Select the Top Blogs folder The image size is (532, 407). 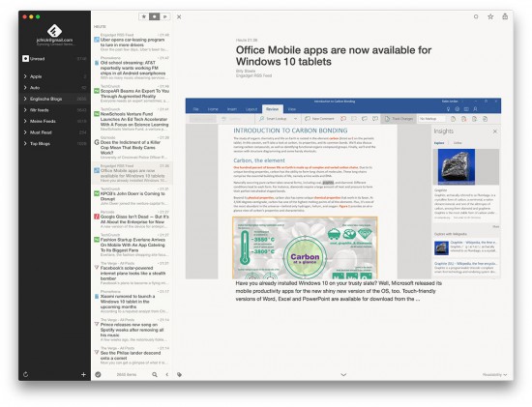pyautogui.click(x=54, y=143)
